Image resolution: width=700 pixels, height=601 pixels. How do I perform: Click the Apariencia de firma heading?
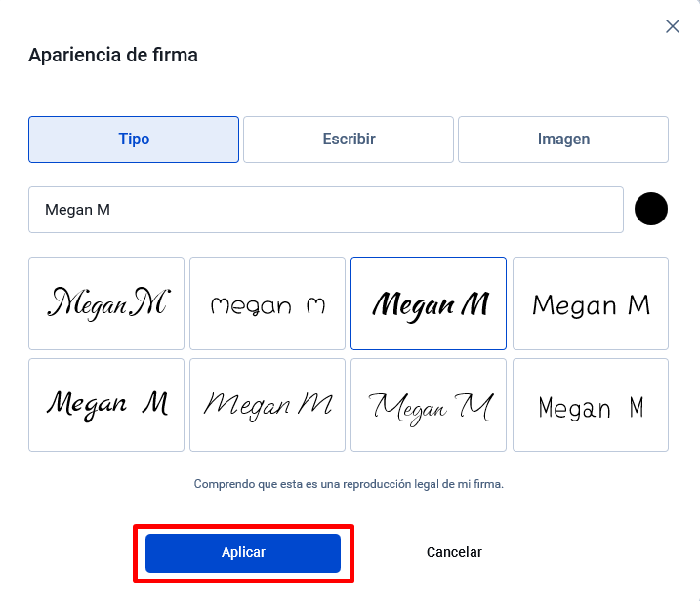[113, 55]
